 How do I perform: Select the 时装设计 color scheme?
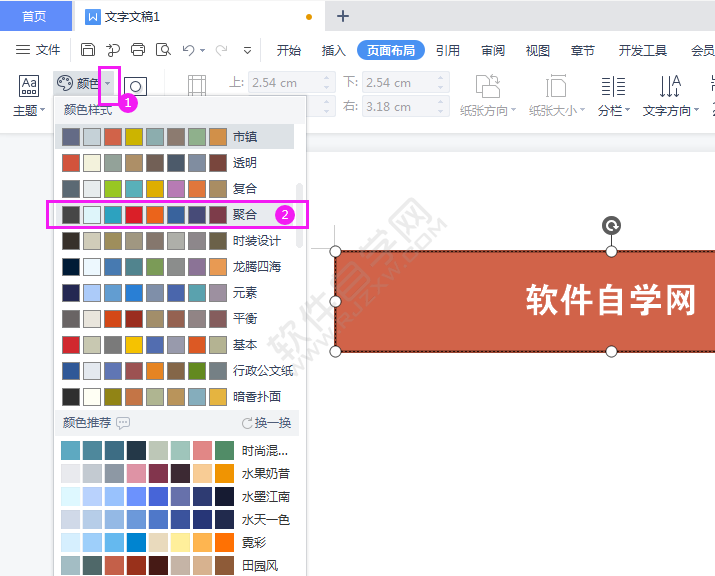(x=175, y=241)
